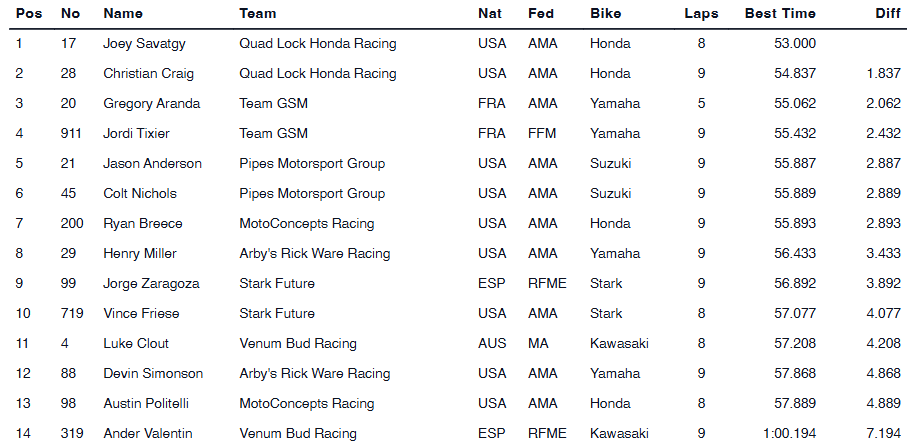Screen dimensions: 915x448
Task: Select the Team column header
Action: (258, 14)
